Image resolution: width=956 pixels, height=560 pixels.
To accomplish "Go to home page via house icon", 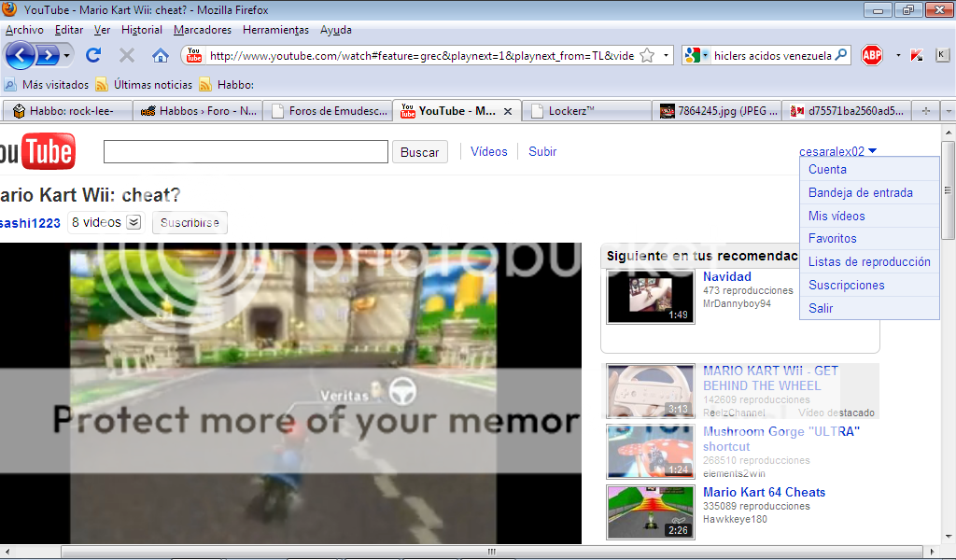I will [161, 56].
